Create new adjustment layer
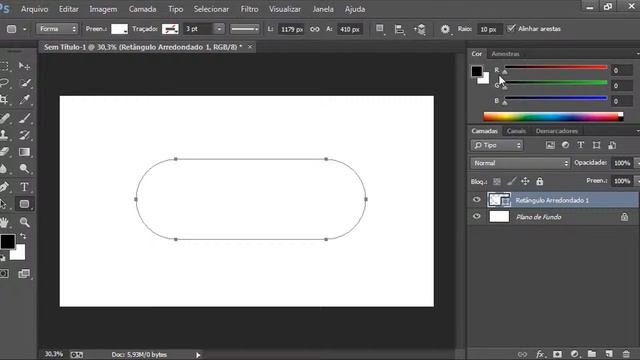Screen dimensions: 640x360 [575, 354]
